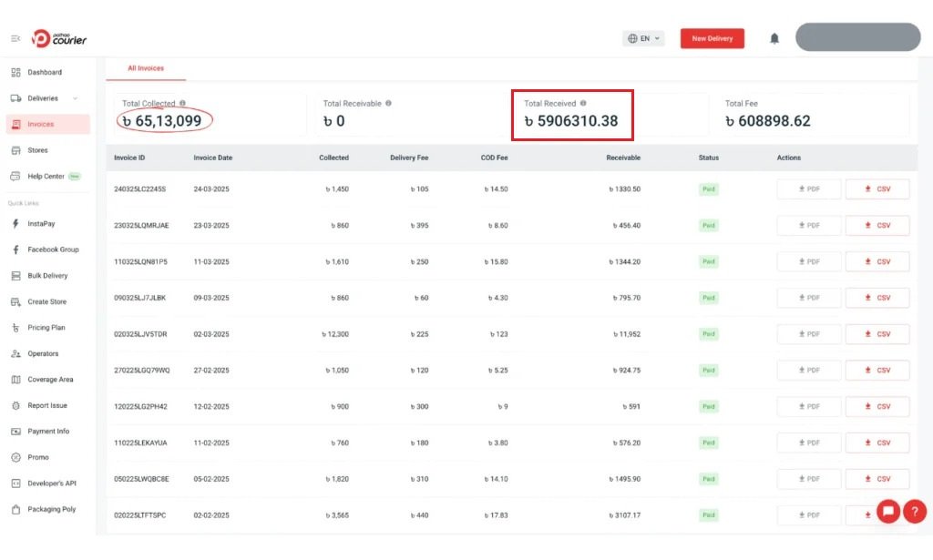The image size is (933, 560).
Task: Click invoice ID 020325LJV5TDR row
Action: point(140,334)
